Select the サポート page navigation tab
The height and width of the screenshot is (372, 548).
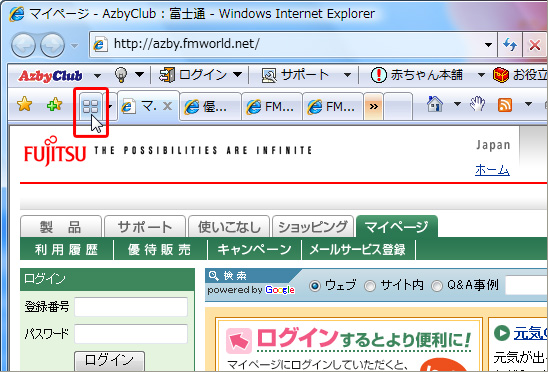(145, 227)
